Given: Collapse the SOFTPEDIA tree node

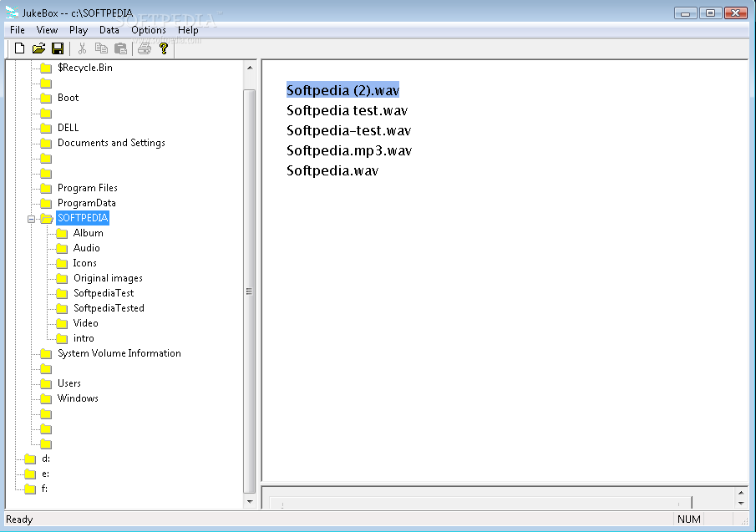Looking at the screenshot, I should pos(32,219).
